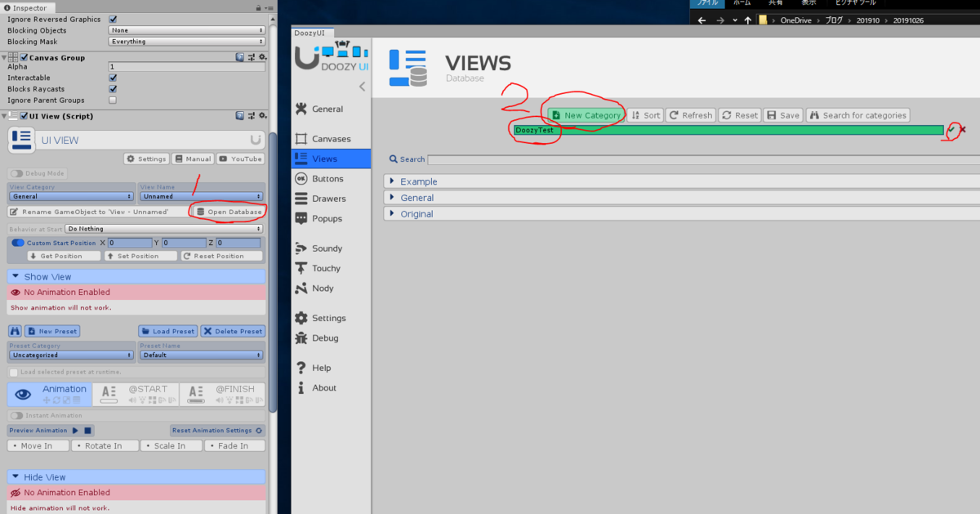Screen dimensions: 980x514
Task: Toggle Custom Start Position switch
Action: tap(18, 243)
